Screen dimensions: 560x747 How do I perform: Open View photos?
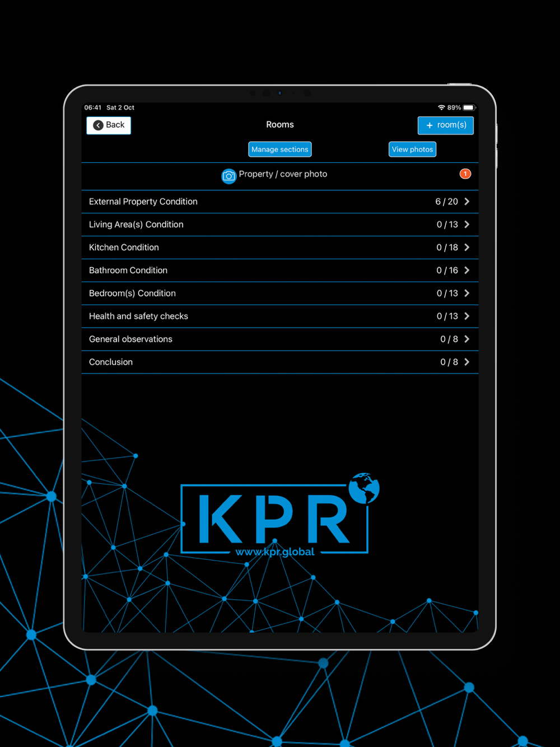[413, 150]
